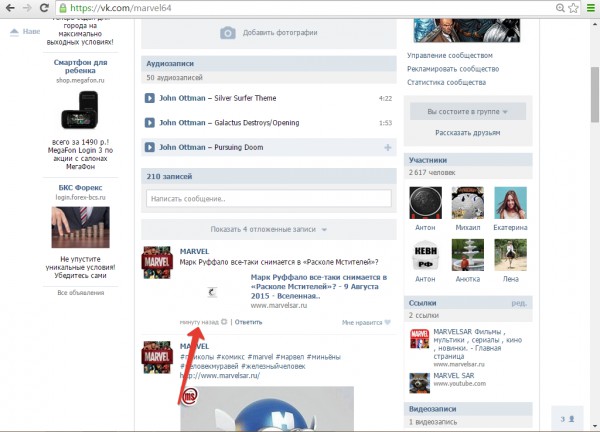The height and width of the screenshot is (432, 600).
Task: Click 'Ответить' under the Руффало post
Action: [248, 322]
